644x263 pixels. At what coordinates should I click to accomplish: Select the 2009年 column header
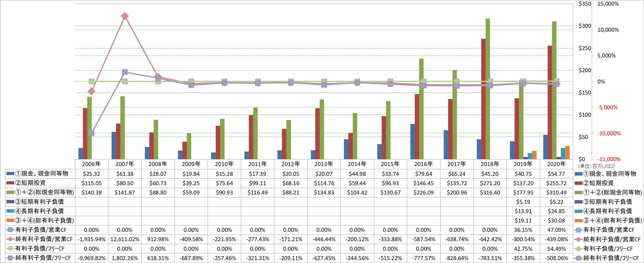tap(191, 164)
